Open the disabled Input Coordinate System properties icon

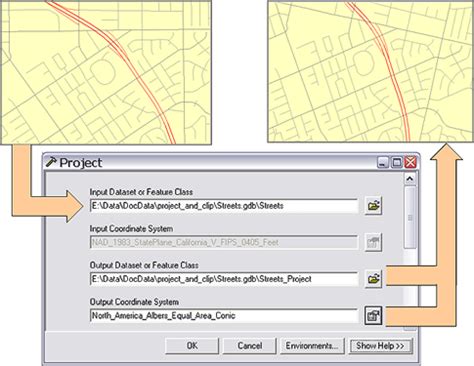click(373, 242)
